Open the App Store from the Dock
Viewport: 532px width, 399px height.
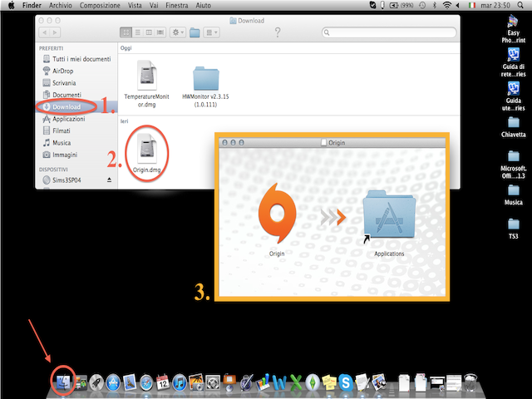(113, 383)
